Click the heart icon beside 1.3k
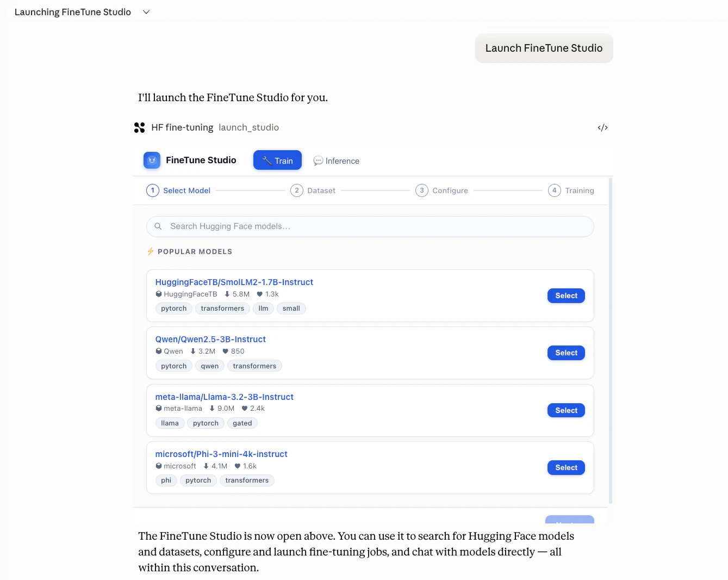 [x=259, y=294]
